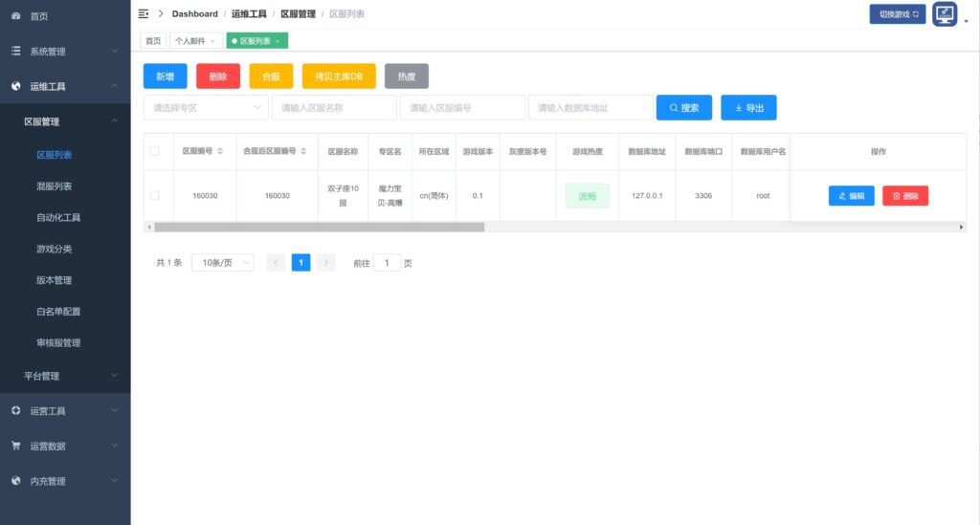This screenshot has width=980, height=525.
Task: Open 版本管理 in the sidebar
Action: click(x=55, y=279)
